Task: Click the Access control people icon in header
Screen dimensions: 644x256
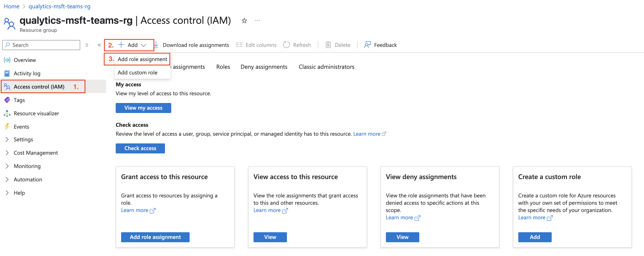Action: click(x=9, y=24)
